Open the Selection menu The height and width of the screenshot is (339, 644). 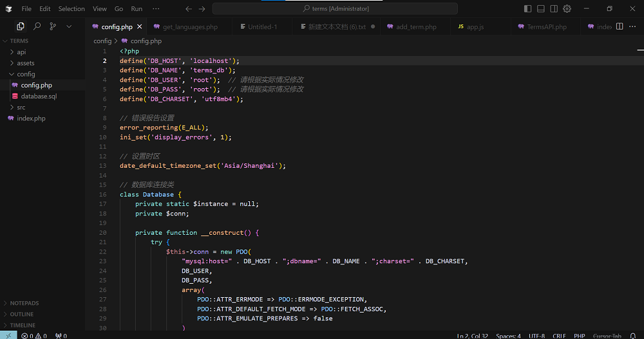pos(71,9)
